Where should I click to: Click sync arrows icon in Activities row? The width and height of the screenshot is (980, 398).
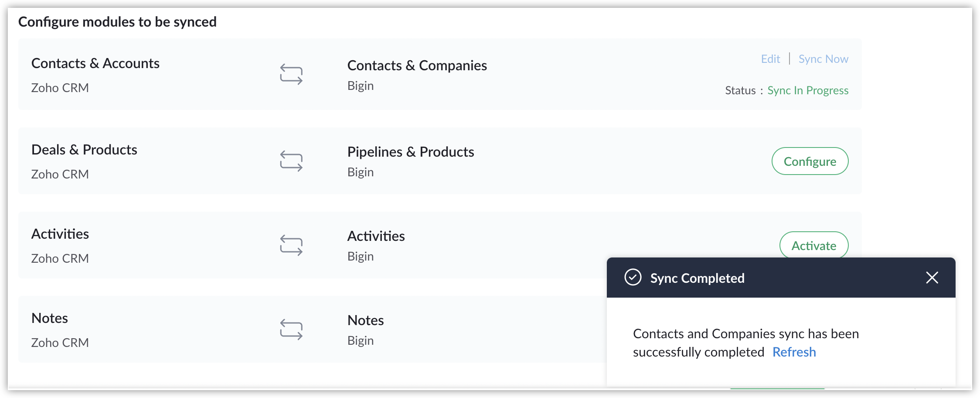click(x=291, y=245)
